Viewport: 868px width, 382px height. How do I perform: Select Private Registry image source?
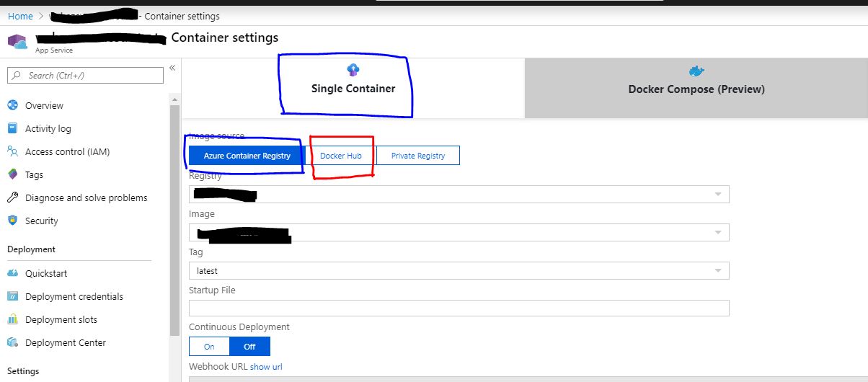click(418, 155)
